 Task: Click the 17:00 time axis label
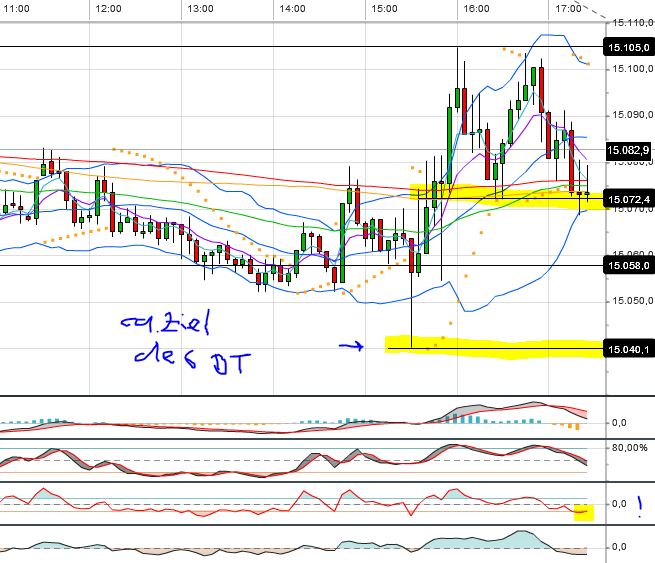[568, 8]
